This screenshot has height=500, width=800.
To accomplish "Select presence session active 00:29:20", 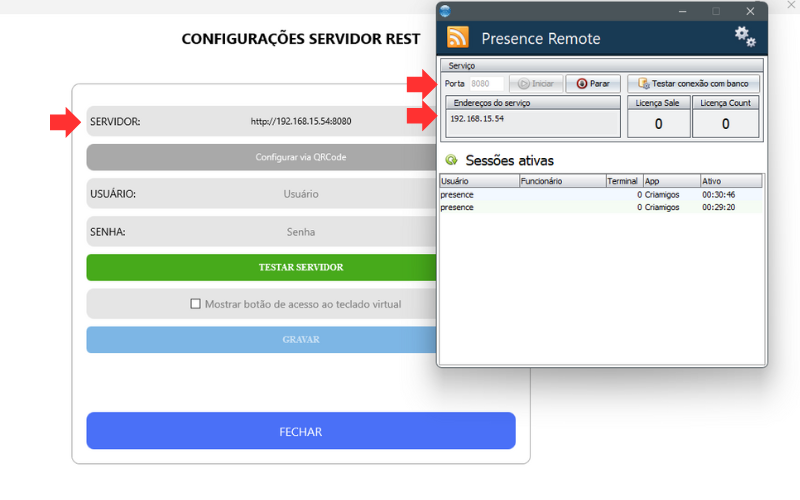I will [x=601, y=207].
